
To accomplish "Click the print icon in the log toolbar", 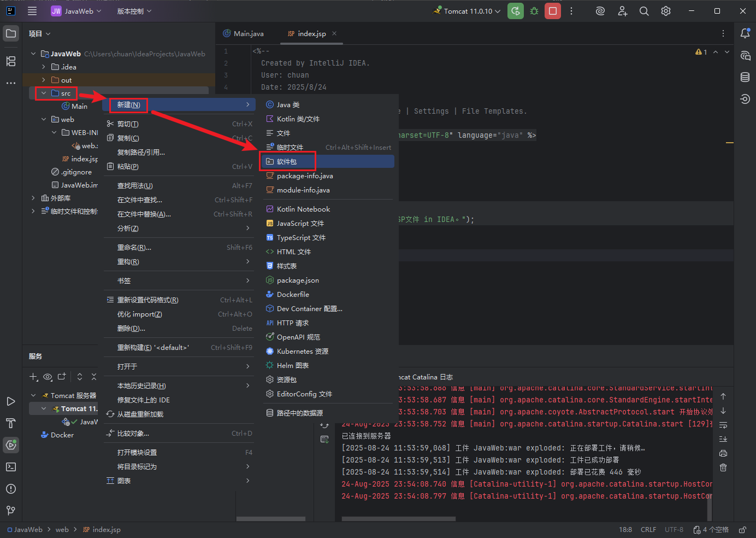I will coord(723,453).
